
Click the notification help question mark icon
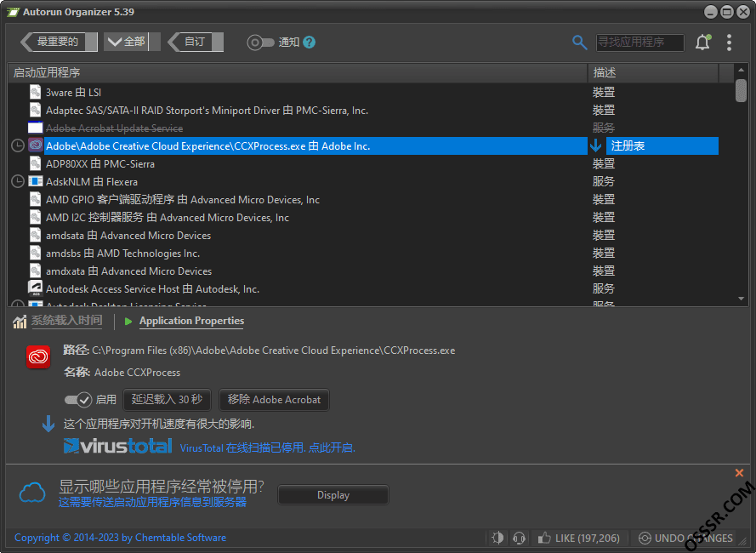pyautogui.click(x=309, y=43)
